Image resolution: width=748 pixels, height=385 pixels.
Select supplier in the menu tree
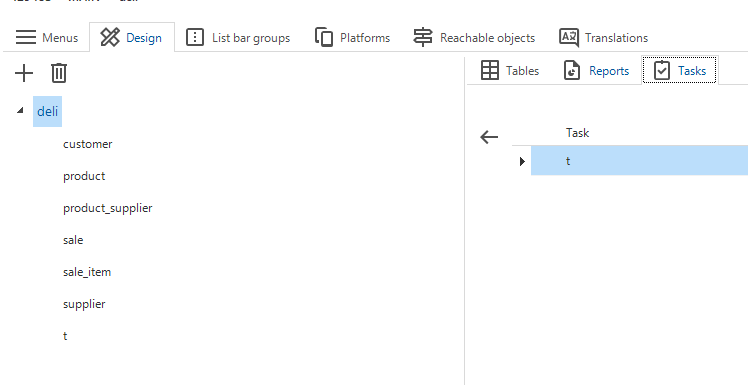pos(84,304)
